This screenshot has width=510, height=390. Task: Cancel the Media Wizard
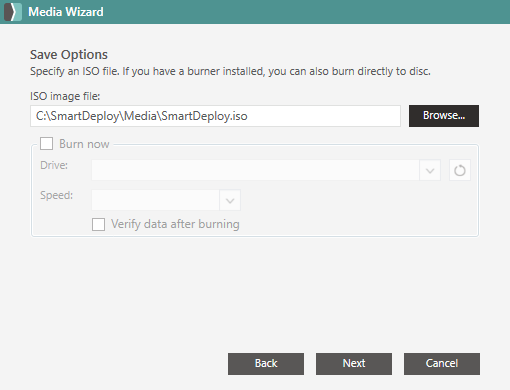(x=442, y=364)
